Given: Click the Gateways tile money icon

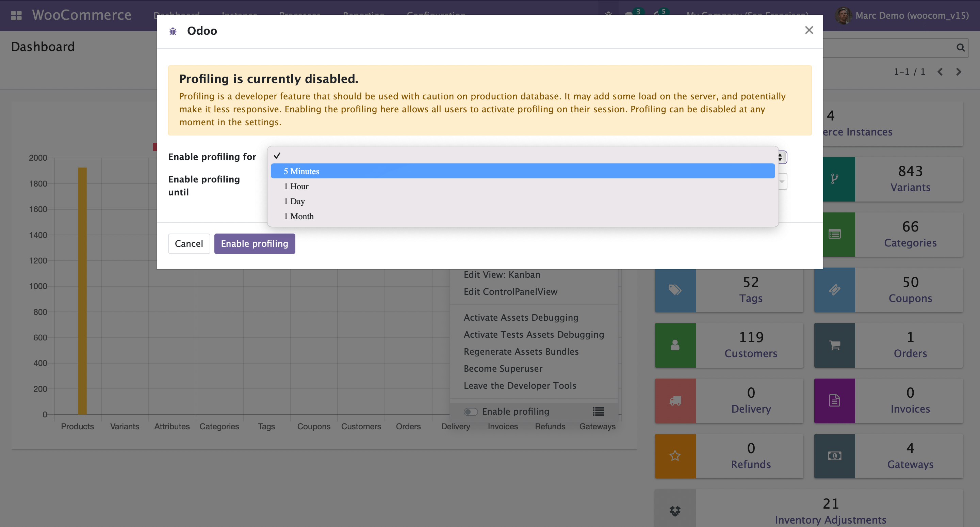Looking at the screenshot, I should 834,456.
